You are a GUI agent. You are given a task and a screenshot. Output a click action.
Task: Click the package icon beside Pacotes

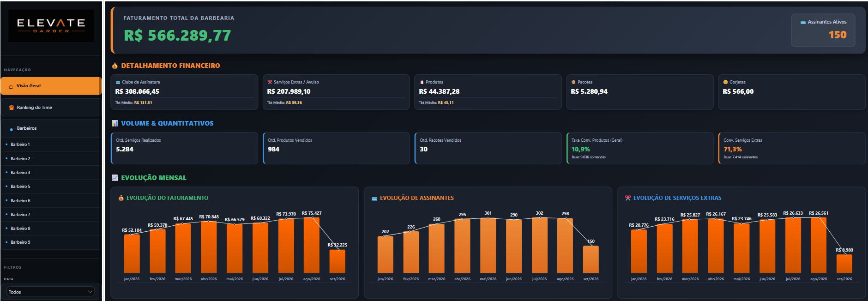[x=573, y=82]
